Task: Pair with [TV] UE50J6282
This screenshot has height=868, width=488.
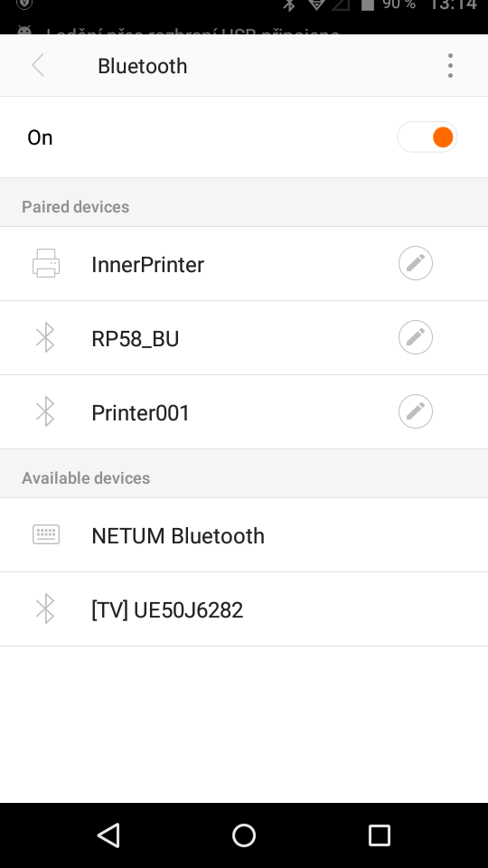Action: 244,609
